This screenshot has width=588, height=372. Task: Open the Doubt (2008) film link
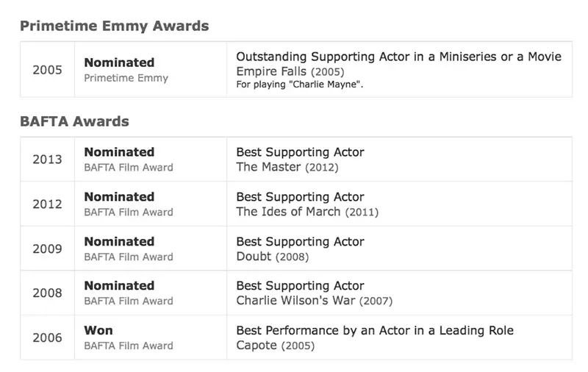254,256
